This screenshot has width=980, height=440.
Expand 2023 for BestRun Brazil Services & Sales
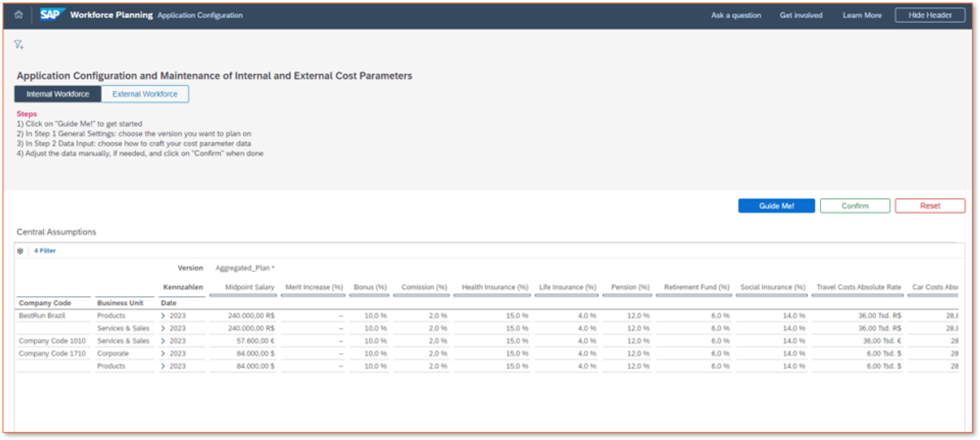click(163, 328)
